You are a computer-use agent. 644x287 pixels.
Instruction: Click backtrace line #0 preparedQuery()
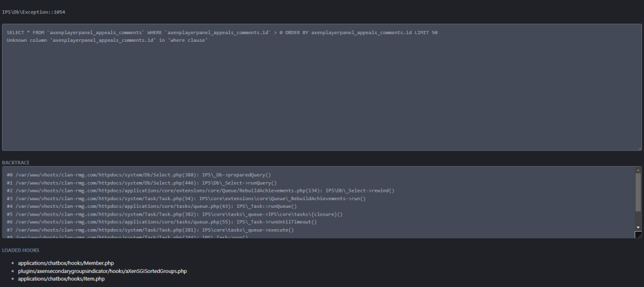point(138,175)
